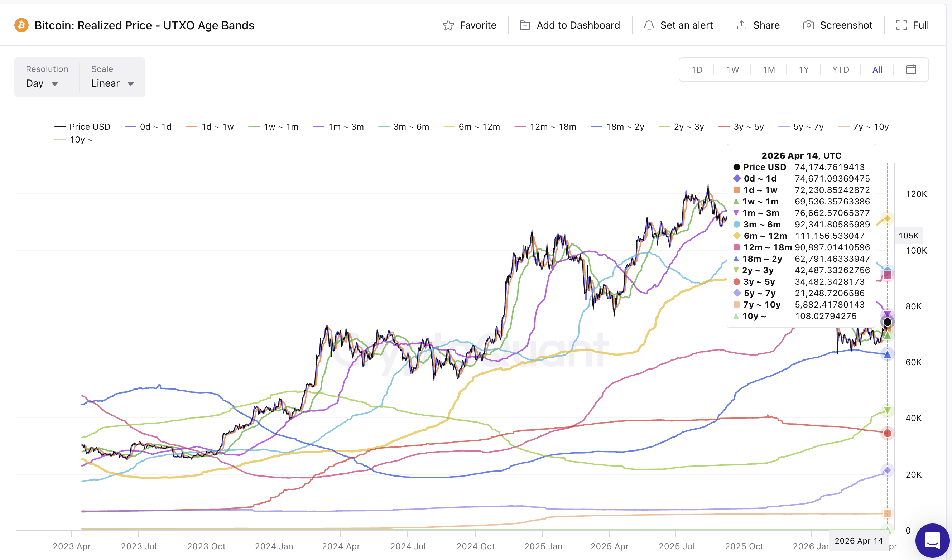Click the Share upload icon

tap(742, 25)
